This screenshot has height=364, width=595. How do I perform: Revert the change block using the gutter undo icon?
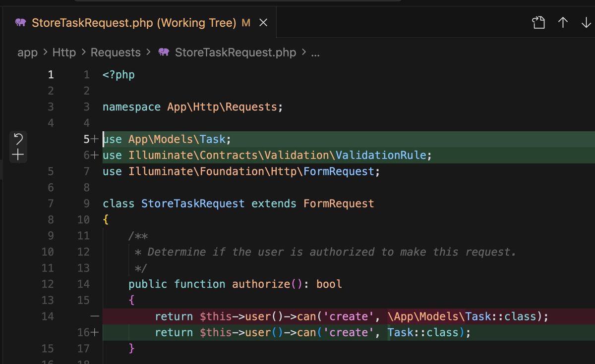point(18,139)
